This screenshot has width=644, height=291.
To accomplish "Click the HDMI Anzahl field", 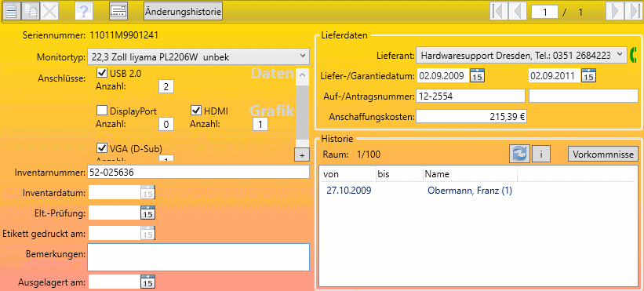I will tap(260, 124).
